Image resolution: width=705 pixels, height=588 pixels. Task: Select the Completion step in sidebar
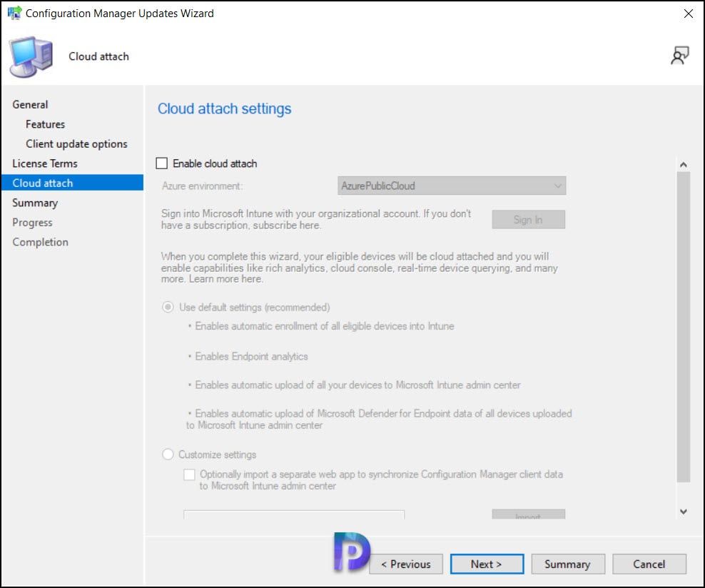(x=41, y=242)
